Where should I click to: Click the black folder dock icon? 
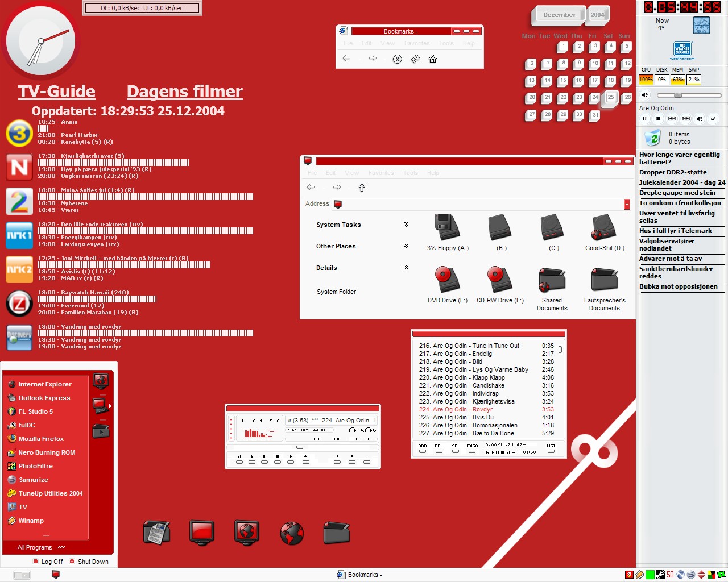click(x=337, y=533)
